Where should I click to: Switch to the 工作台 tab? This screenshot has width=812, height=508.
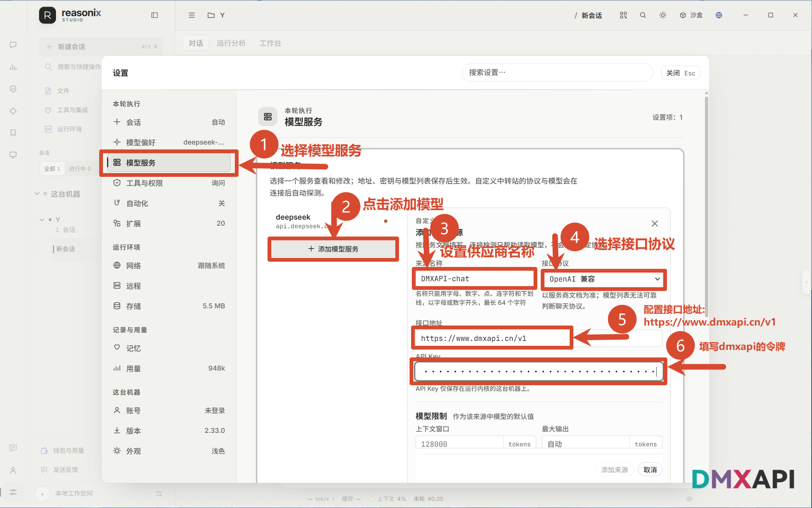point(270,43)
